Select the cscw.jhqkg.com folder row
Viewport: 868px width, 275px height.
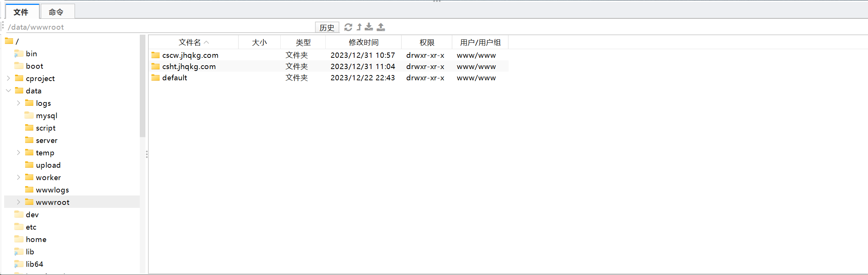coord(329,55)
